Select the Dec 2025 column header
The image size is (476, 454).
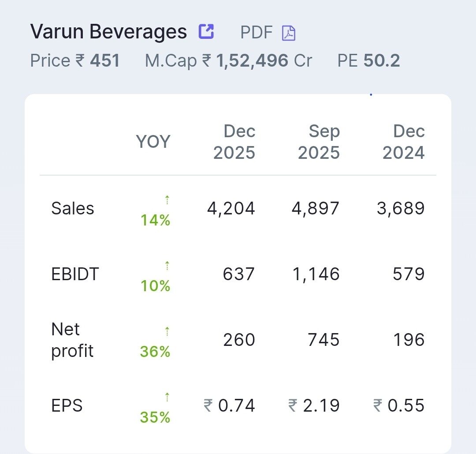[234, 142]
